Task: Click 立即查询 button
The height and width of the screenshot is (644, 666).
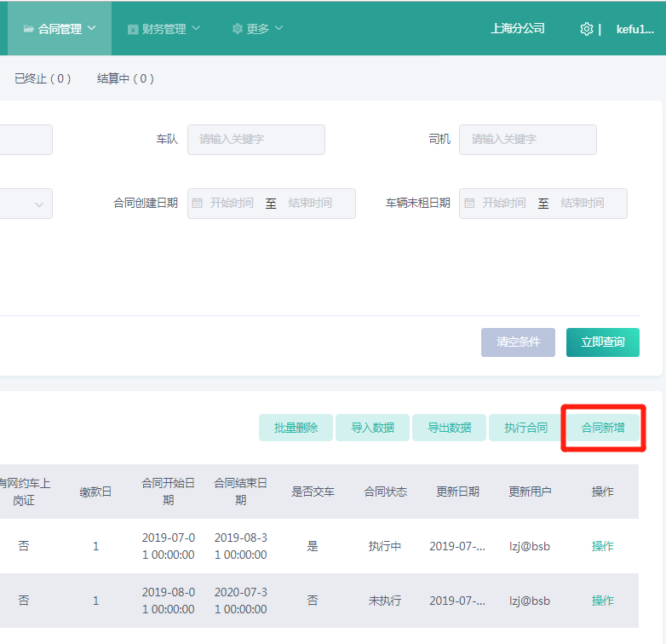Action: click(x=602, y=342)
